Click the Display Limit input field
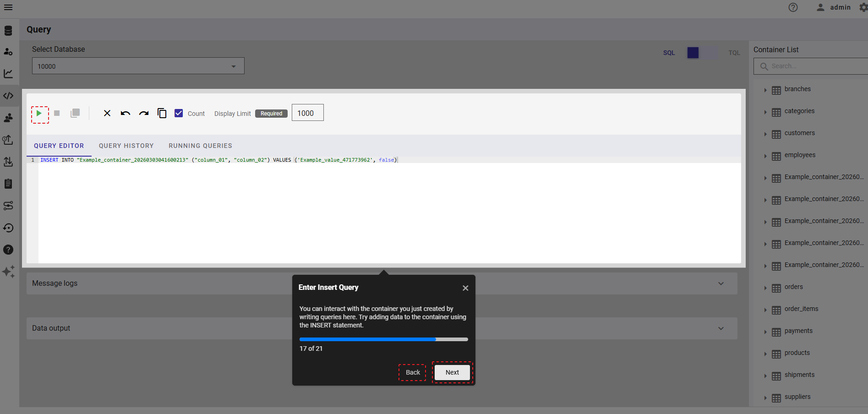The width and height of the screenshot is (868, 414). coord(307,113)
